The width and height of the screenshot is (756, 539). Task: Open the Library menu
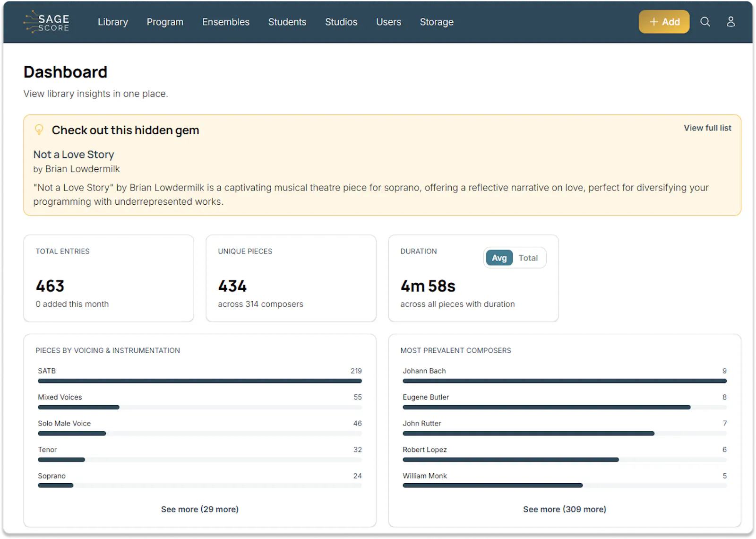coord(113,22)
